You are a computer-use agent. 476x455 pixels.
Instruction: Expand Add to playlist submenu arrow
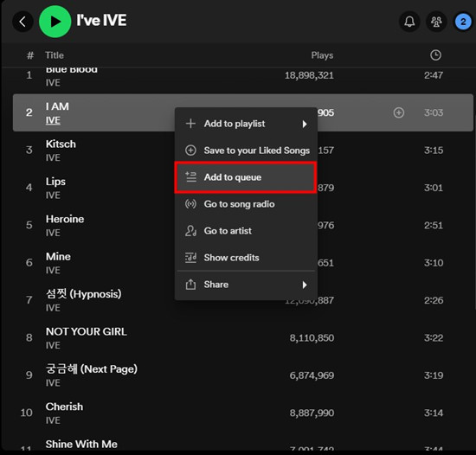tap(305, 124)
